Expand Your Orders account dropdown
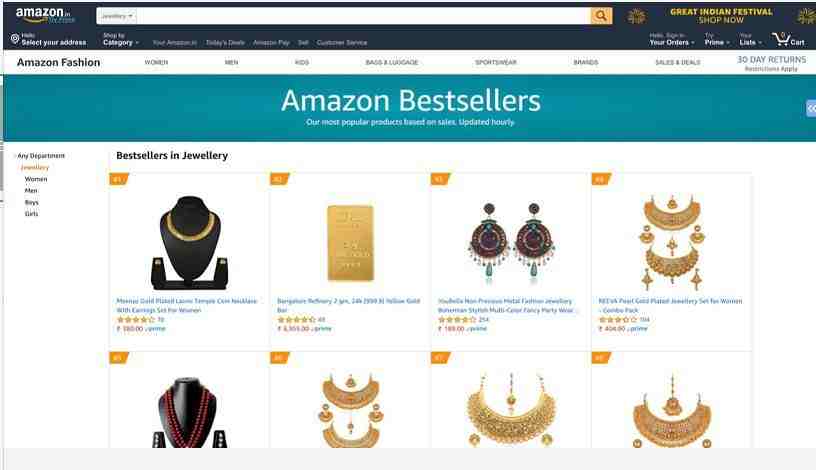 tap(671, 39)
